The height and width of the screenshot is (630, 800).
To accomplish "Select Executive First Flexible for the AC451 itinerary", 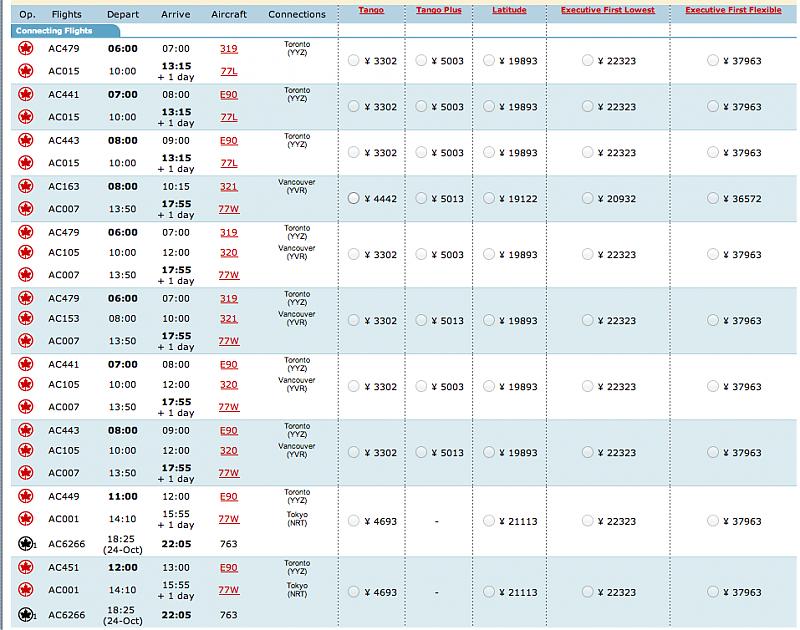I will (x=713, y=592).
